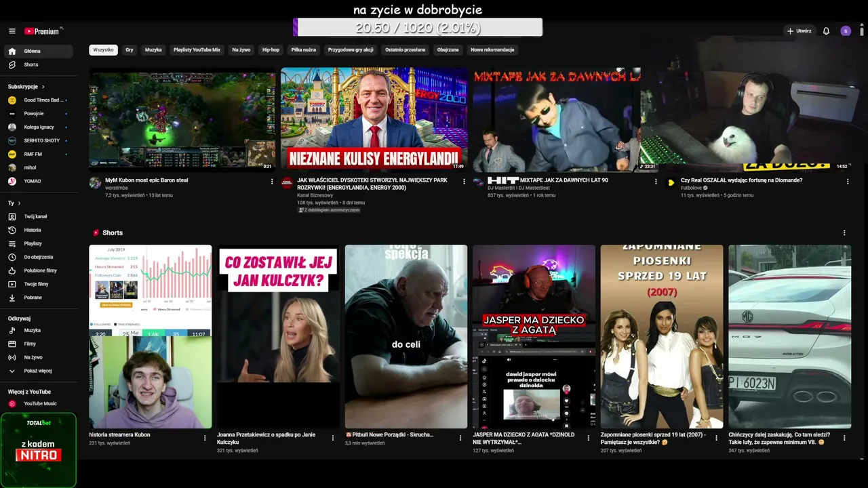This screenshot has width=868, height=488.
Task: Play the NIEZNANE KULISY ENERGYLANDII thumbnail
Action: tap(374, 119)
